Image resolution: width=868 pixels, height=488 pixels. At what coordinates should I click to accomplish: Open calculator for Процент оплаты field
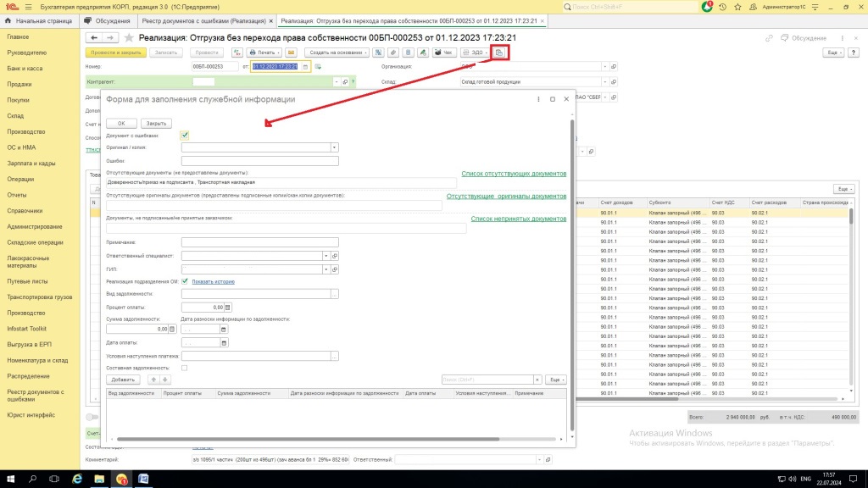tap(227, 307)
